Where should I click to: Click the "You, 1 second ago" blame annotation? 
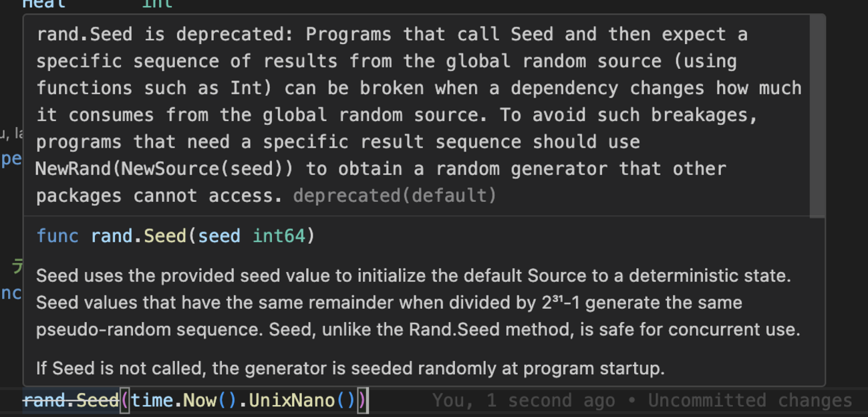pos(523,400)
